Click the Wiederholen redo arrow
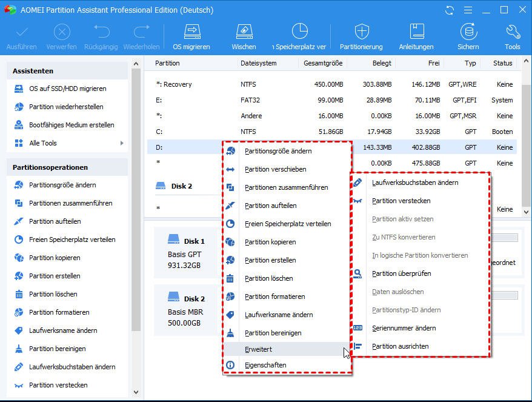The height and width of the screenshot is (402, 532). coord(141,32)
